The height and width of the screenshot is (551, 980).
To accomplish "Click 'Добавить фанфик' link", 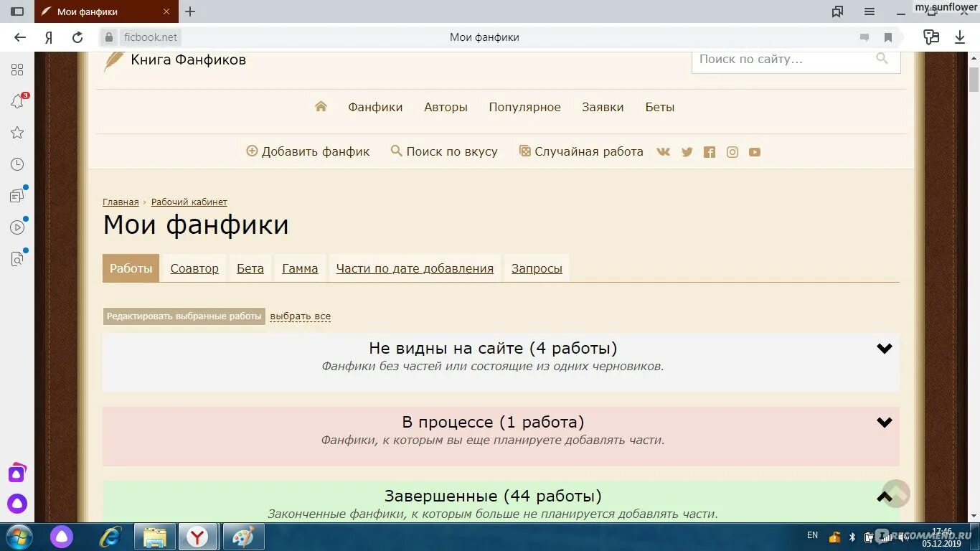I will (x=308, y=151).
